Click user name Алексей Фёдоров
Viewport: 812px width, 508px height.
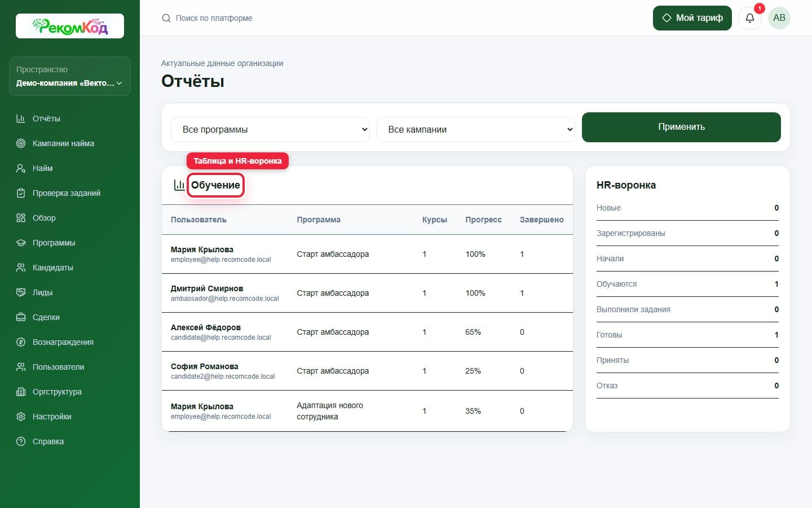click(206, 327)
